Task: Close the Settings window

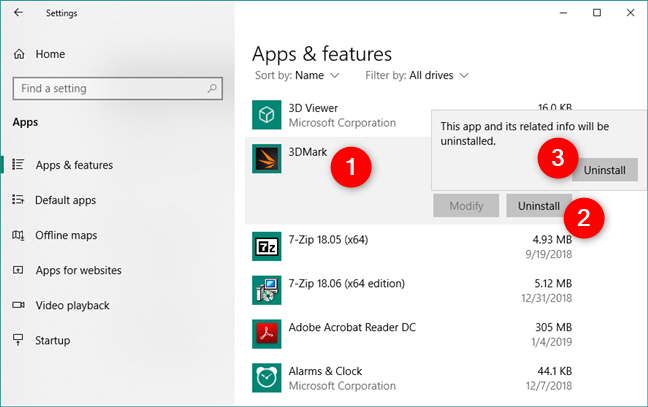Action: pos(630,13)
